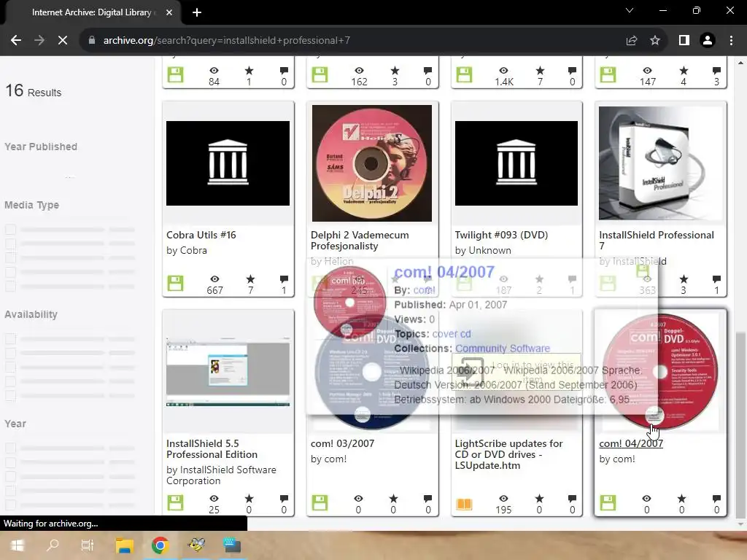The image size is (747, 560).
Task: Select the Internet Archive: Digital Library tab
Action: [x=90, y=12]
